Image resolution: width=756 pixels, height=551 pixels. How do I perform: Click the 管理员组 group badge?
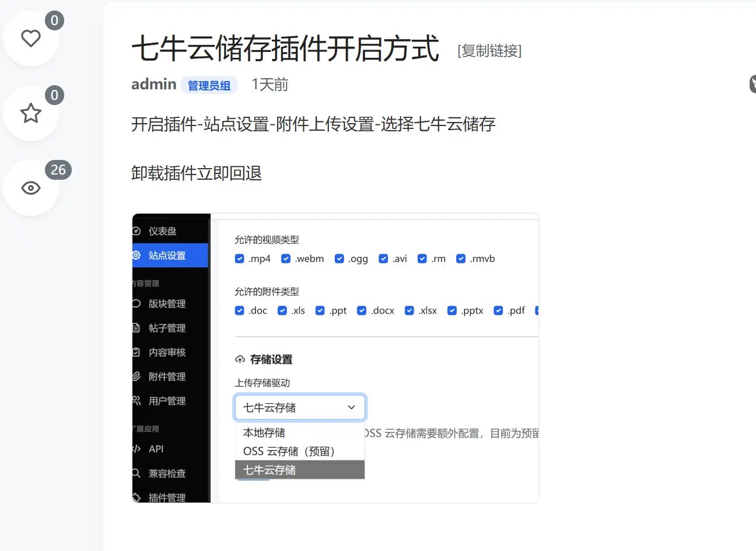tap(209, 85)
